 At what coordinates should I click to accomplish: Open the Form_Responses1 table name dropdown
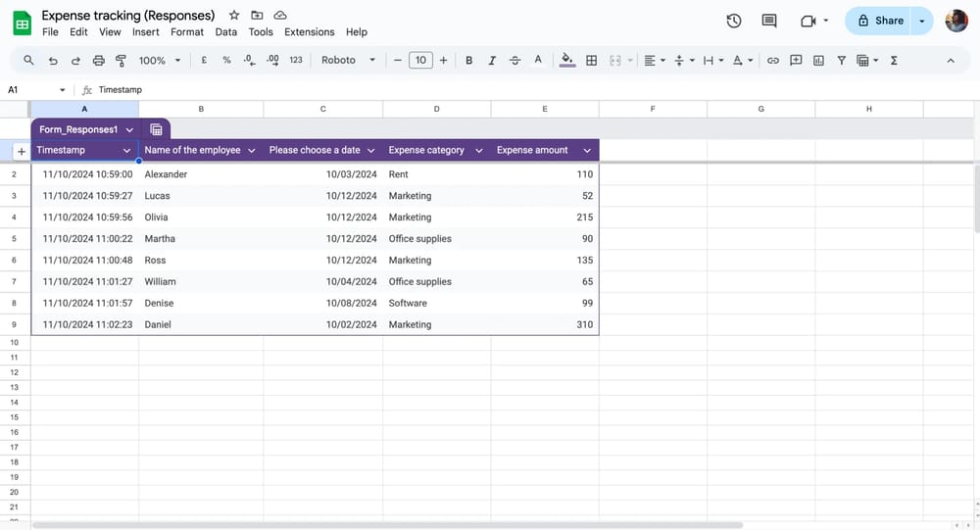(x=129, y=129)
